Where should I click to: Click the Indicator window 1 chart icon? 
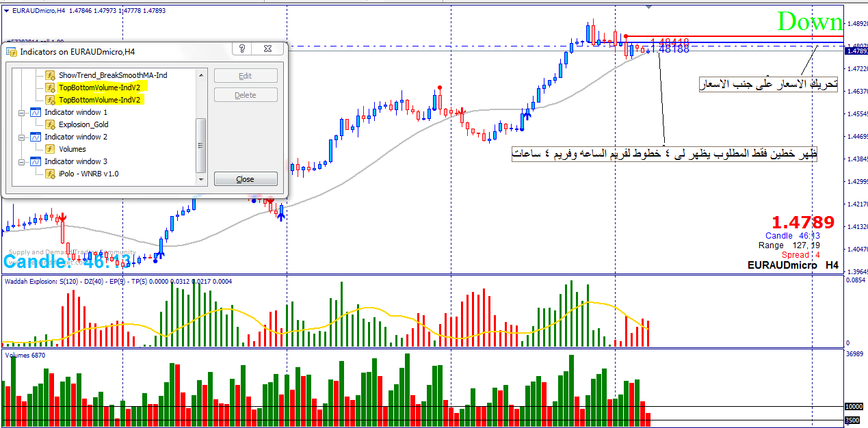pyautogui.click(x=35, y=112)
